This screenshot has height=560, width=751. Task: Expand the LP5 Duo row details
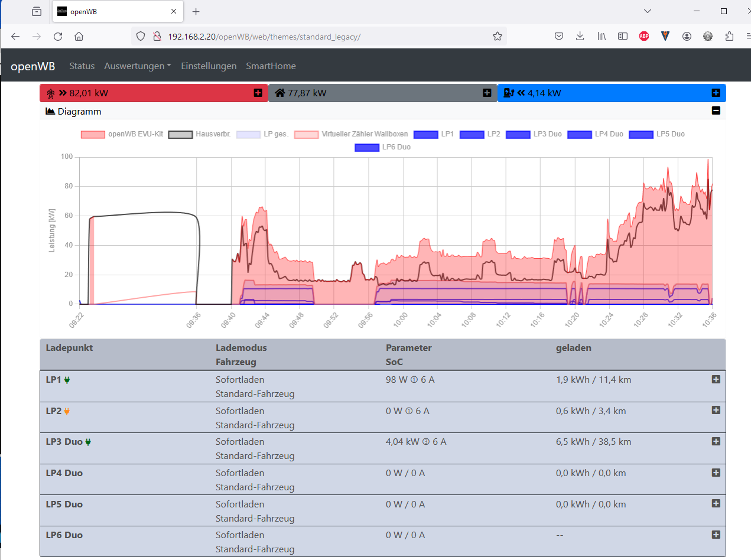716,503
